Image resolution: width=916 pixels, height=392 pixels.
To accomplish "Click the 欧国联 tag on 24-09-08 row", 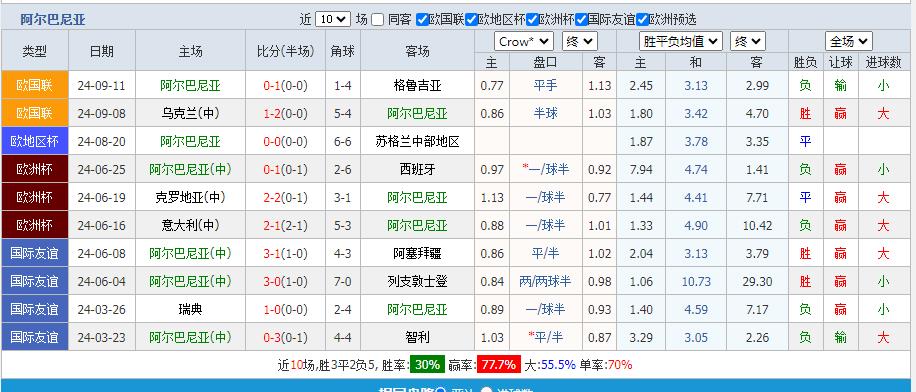I will (x=35, y=113).
